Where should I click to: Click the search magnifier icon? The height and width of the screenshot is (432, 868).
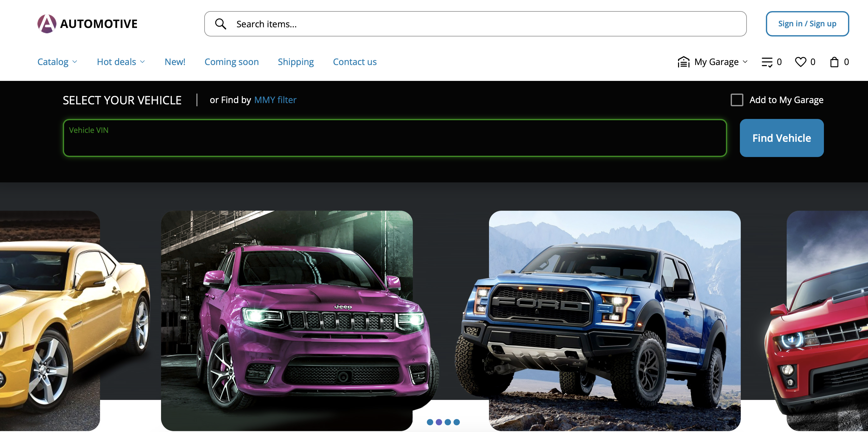click(x=221, y=24)
